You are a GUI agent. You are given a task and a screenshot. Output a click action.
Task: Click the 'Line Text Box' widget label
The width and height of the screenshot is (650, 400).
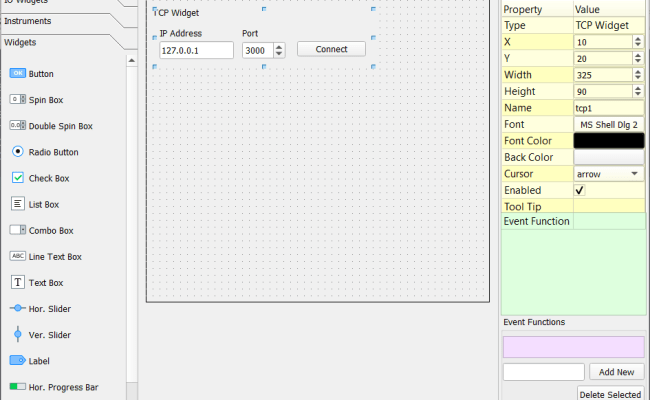pyautogui.click(x=55, y=257)
